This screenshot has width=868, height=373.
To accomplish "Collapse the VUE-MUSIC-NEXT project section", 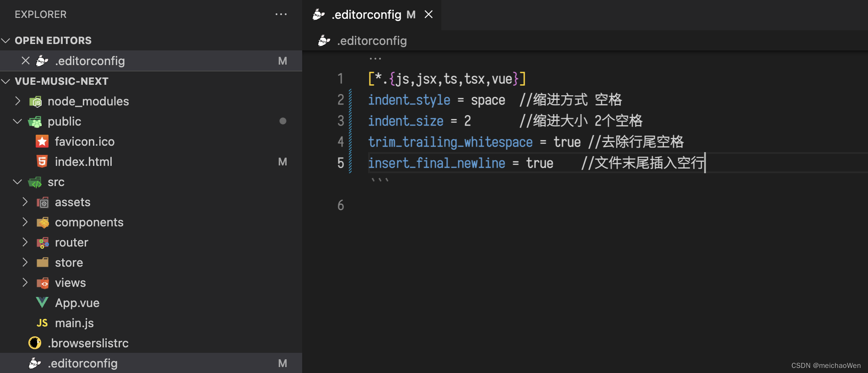I will point(5,81).
